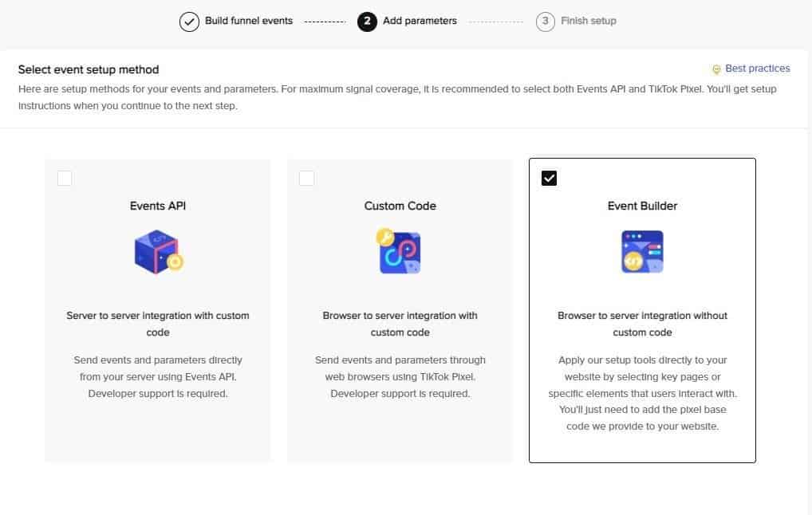Go to Build funnel events step

(248, 21)
